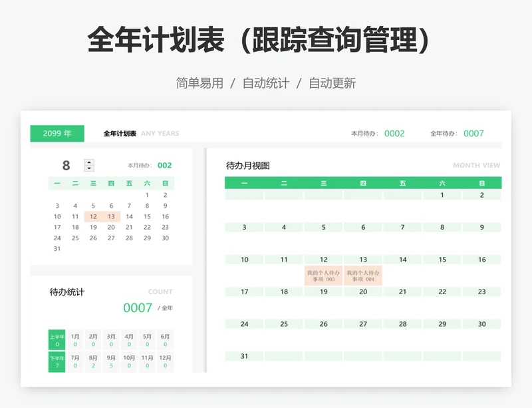532x408 pixels.
Task: Select date 16 in mini calendar
Action: point(165,216)
